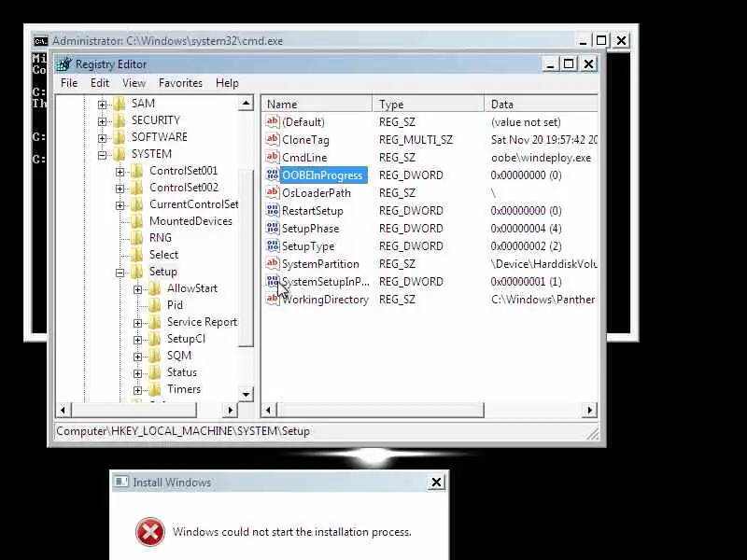Collapse the SYSTEM key

102,155
